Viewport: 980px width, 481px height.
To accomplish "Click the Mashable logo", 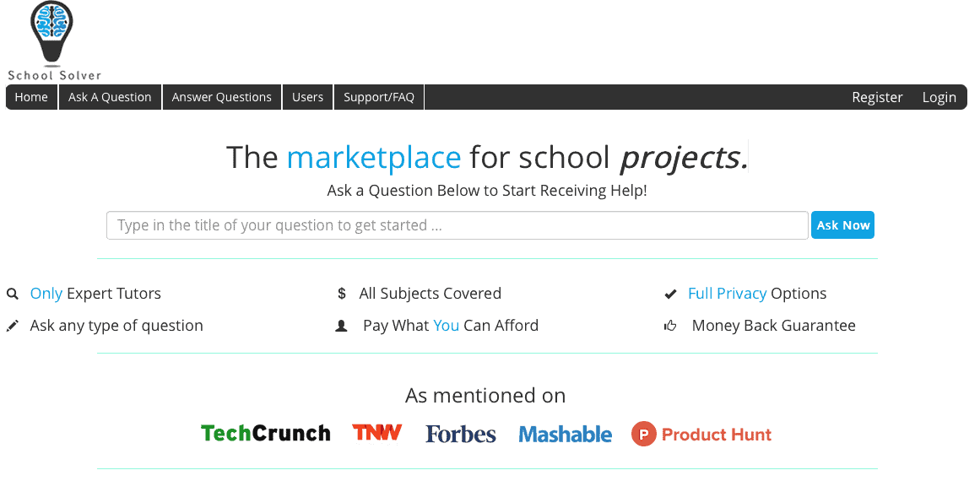I will [x=565, y=435].
